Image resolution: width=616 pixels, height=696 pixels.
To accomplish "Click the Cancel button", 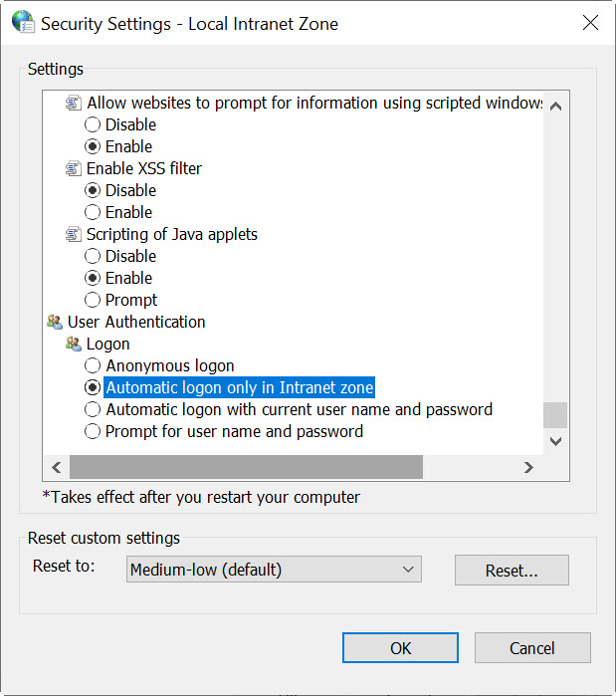I will coord(532,648).
